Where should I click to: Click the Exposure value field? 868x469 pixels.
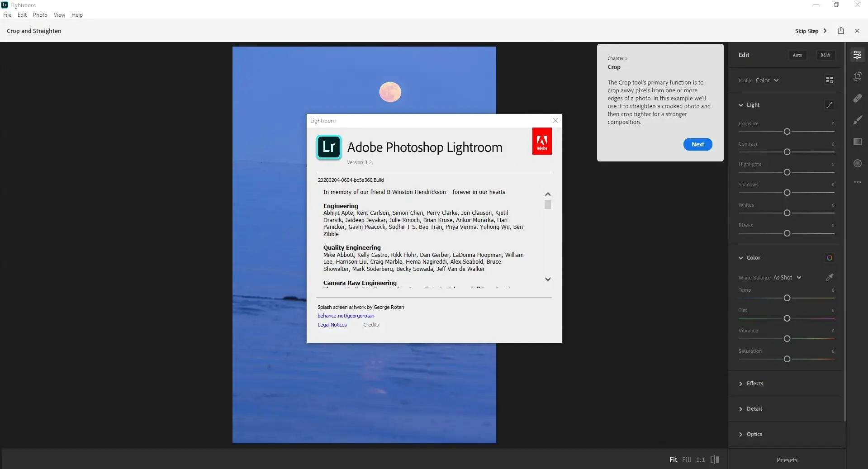pos(832,123)
